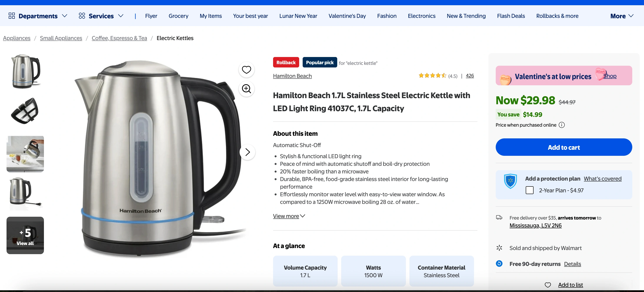Open the Flash Deals nav item
This screenshot has width=644, height=292.
click(511, 16)
